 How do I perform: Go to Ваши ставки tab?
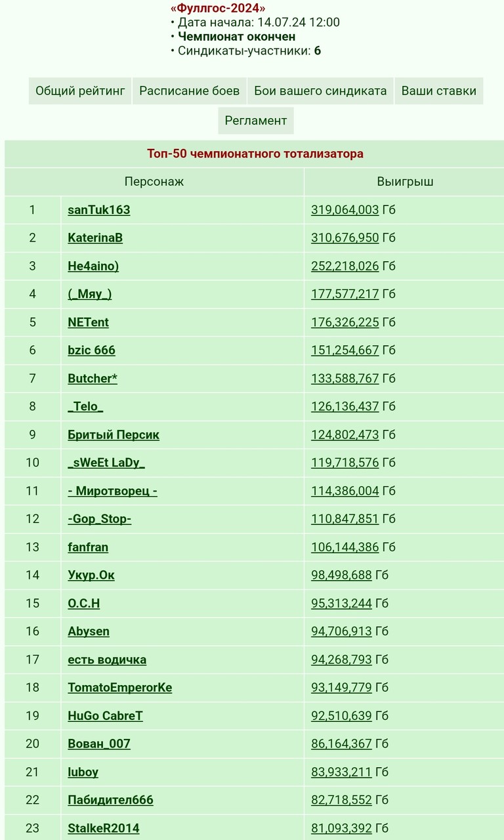pos(439,91)
